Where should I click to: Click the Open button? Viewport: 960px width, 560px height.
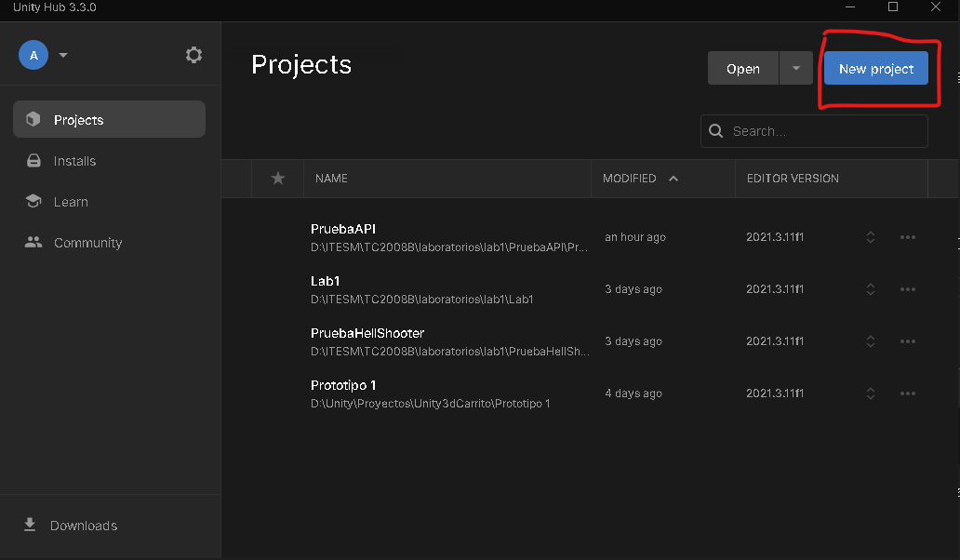tap(743, 69)
